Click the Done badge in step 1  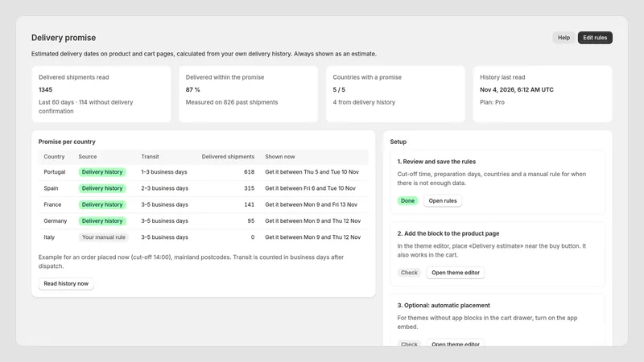pos(407,200)
